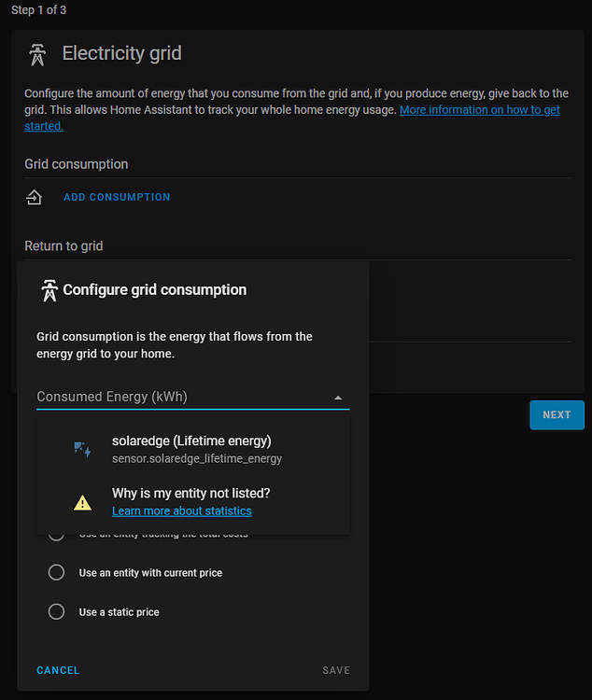
Task: Click the Electricity grid tower icon
Action: point(37,54)
